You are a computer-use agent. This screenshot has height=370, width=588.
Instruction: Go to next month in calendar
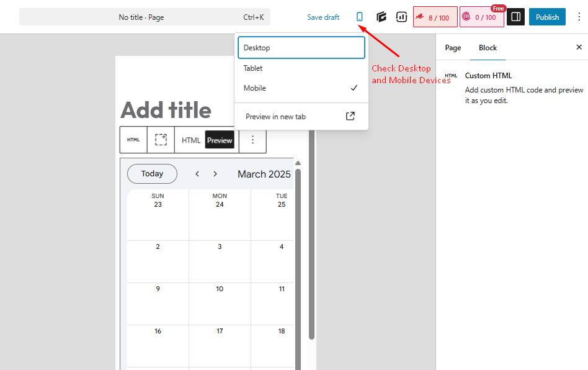click(215, 174)
